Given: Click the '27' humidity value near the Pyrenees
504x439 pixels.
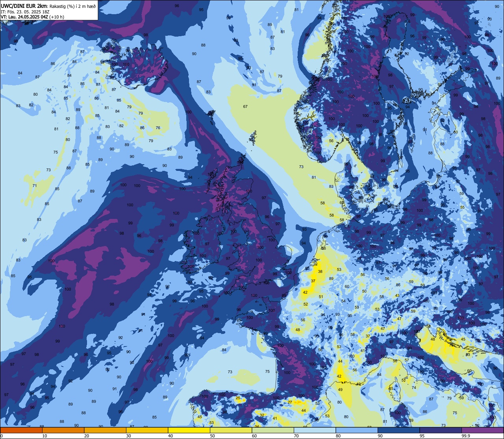Looking at the screenshot, I should (x=290, y=402).
